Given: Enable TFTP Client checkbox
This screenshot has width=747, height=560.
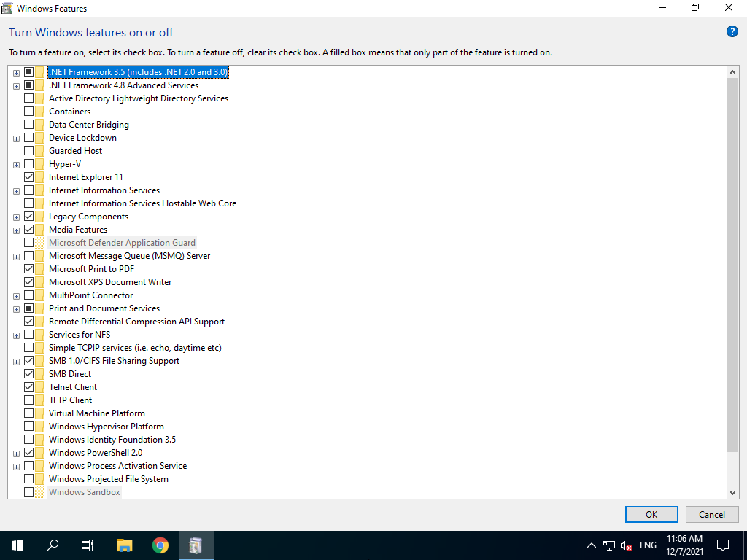Looking at the screenshot, I should pos(28,400).
